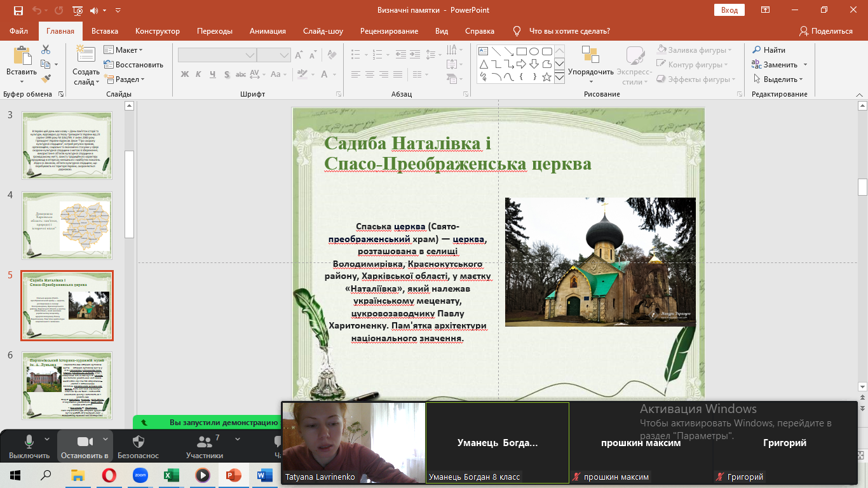Switch to the Переходы tab
868x488 pixels.
coord(215,31)
